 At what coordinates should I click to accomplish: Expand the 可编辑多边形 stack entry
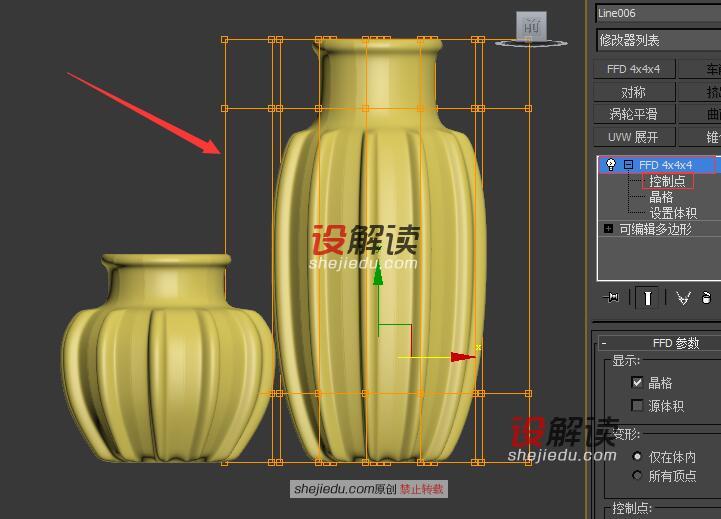point(608,228)
